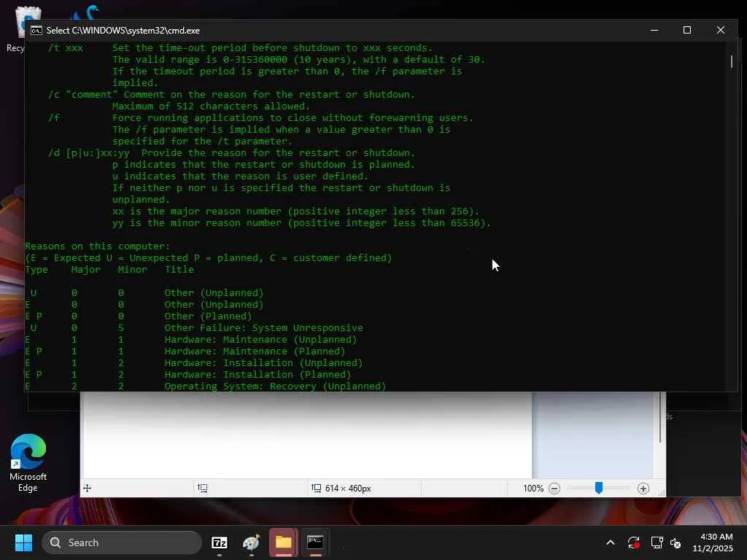
Task: Click the cursor position icon in Paint
Action: 88,488
